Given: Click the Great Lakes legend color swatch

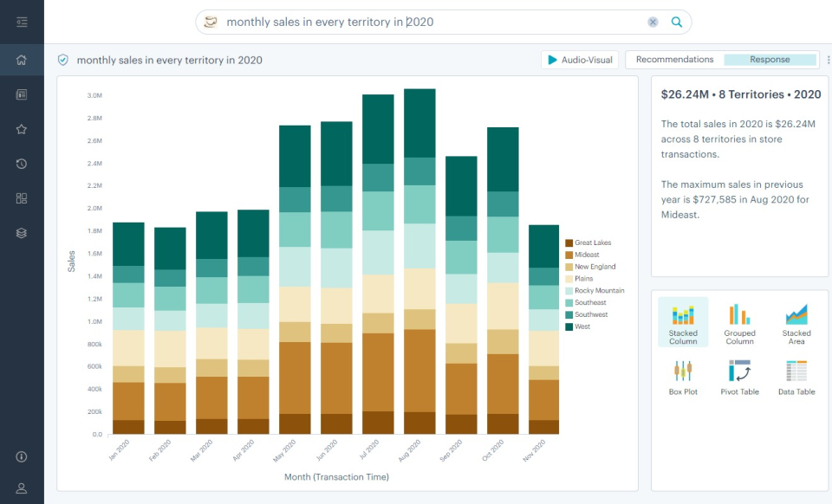Looking at the screenshot, I should [x=569, y=243].
